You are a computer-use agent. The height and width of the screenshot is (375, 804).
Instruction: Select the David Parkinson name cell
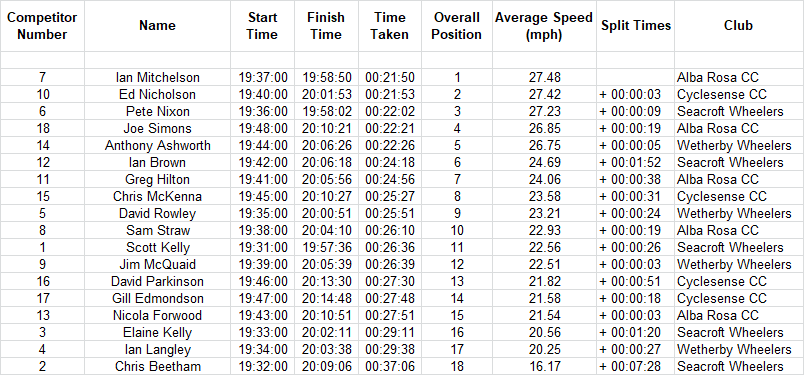[x=157, y=282]
